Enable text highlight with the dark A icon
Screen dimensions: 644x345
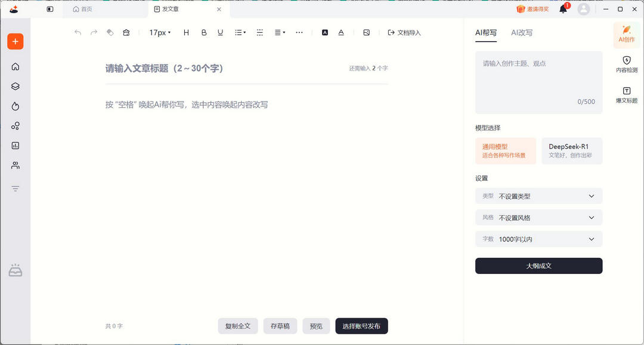coord(325,33)
